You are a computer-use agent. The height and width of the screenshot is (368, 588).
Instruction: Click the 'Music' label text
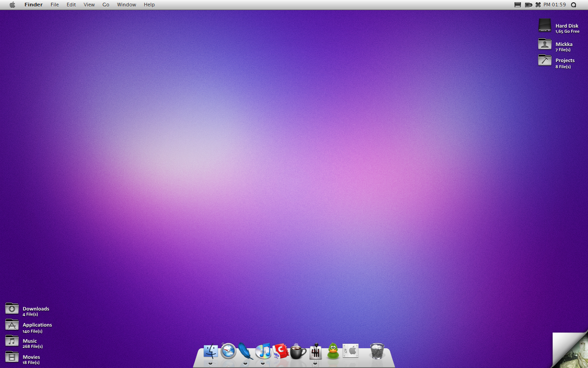(30, 341)
